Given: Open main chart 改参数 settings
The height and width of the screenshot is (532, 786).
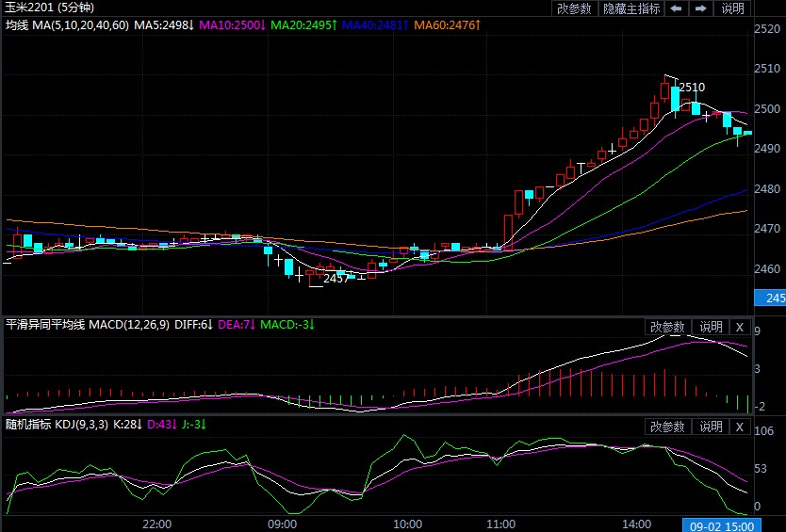Looking at the screenshot, I should pyautogui.click(x=574, y=8).
